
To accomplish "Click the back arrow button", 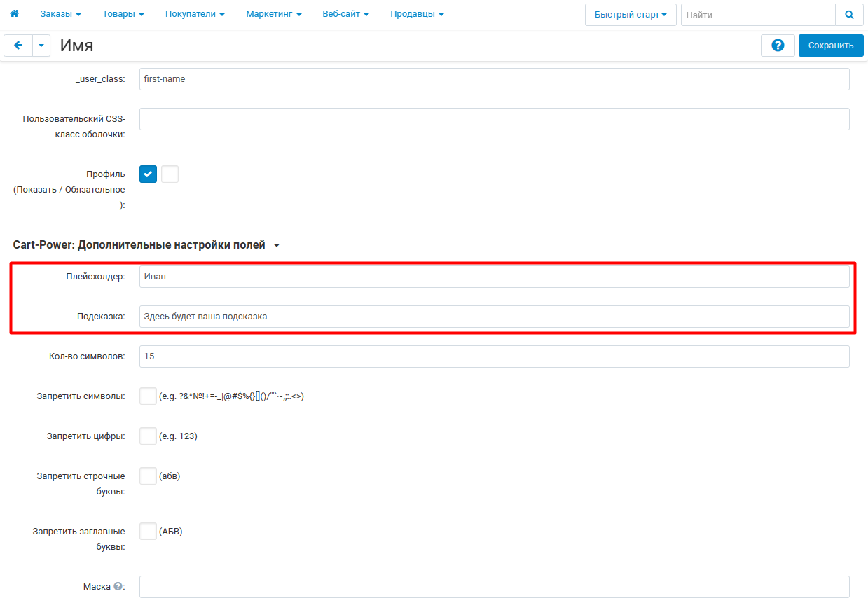I will [18, 46].
